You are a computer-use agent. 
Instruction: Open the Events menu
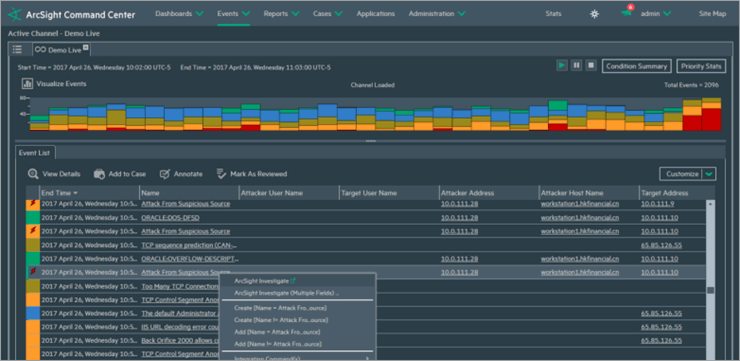[233, 14]
